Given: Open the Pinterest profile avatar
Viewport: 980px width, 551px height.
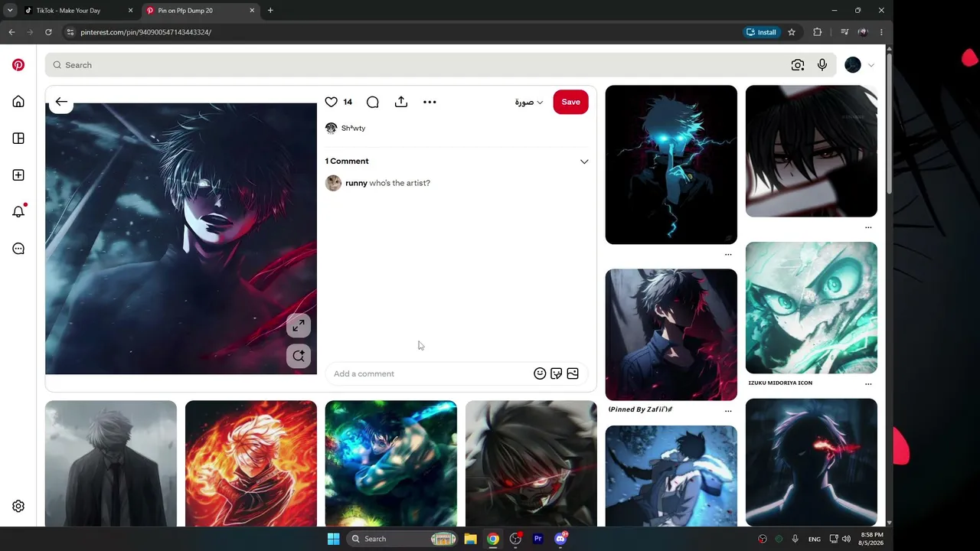Looking at the screenshot, I should click(853, 65).
